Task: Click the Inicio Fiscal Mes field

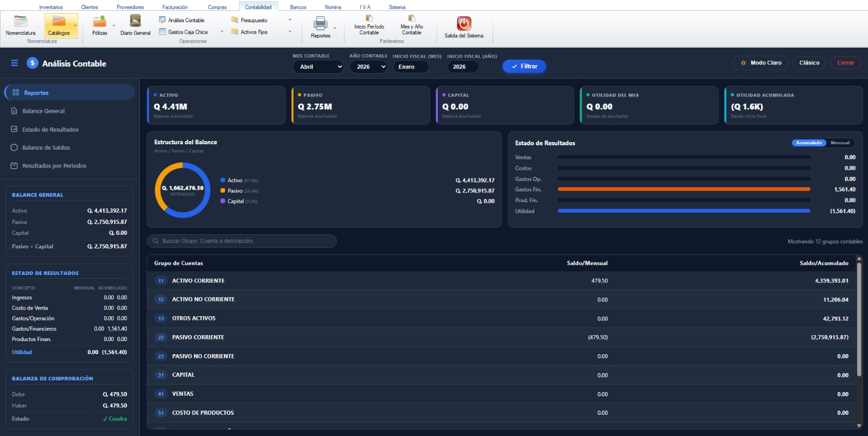Action: pos(411,67)
